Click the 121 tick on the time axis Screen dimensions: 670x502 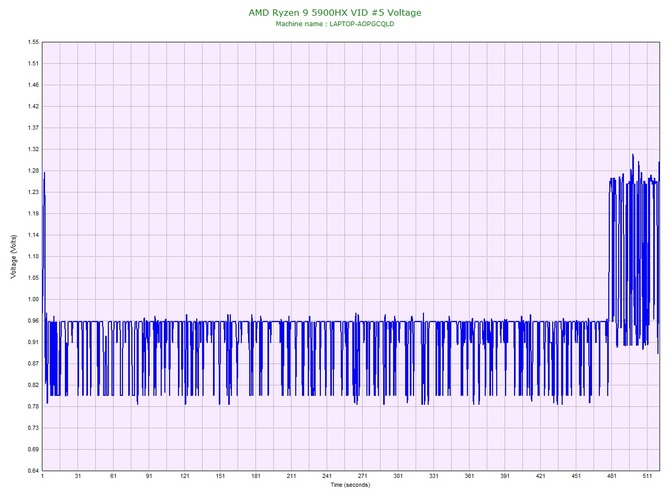tap(185, 476)
